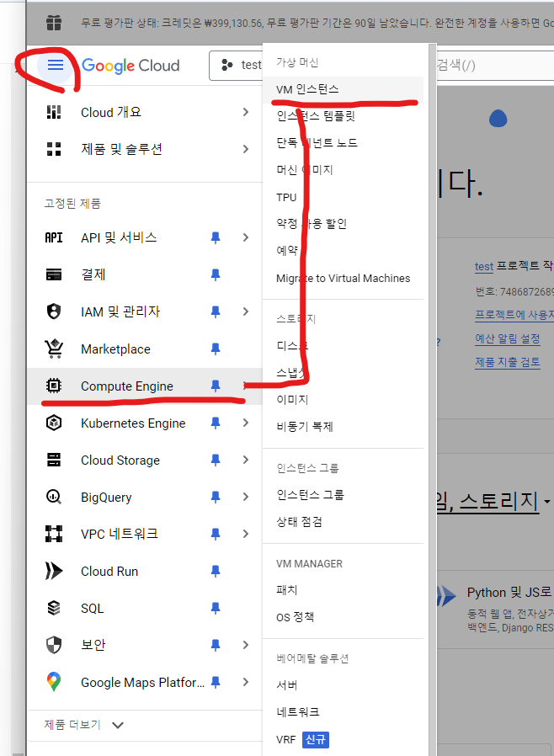Unpin Marketplace from pinned products

pyautogui.click(x=216, y=349)
